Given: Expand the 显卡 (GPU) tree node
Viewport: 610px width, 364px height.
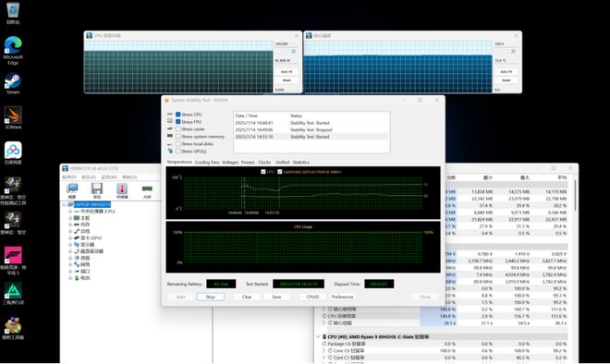Looking at the screenshot, I should [x=70, y=238].
